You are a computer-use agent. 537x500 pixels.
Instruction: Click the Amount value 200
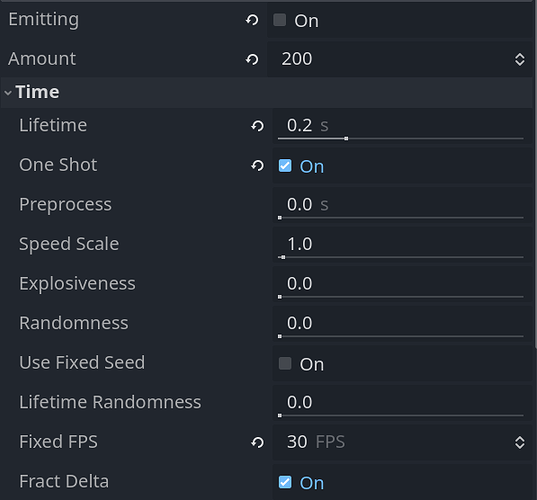point(297,59)
